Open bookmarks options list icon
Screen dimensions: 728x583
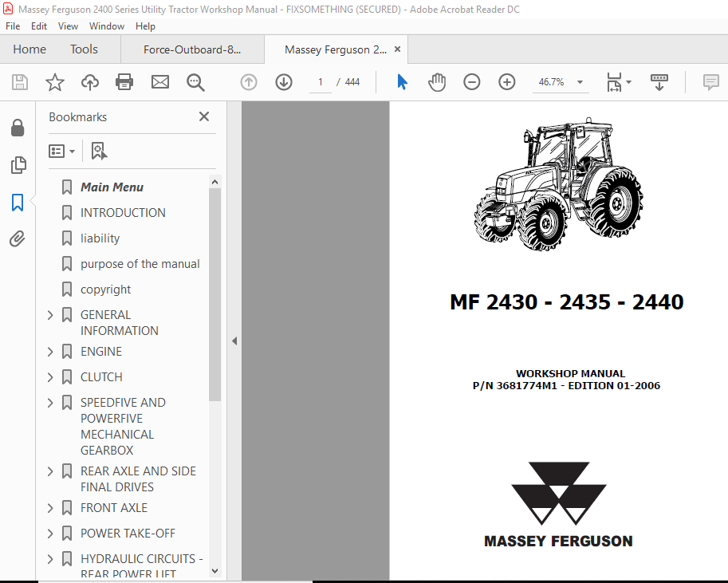(61, 151)
